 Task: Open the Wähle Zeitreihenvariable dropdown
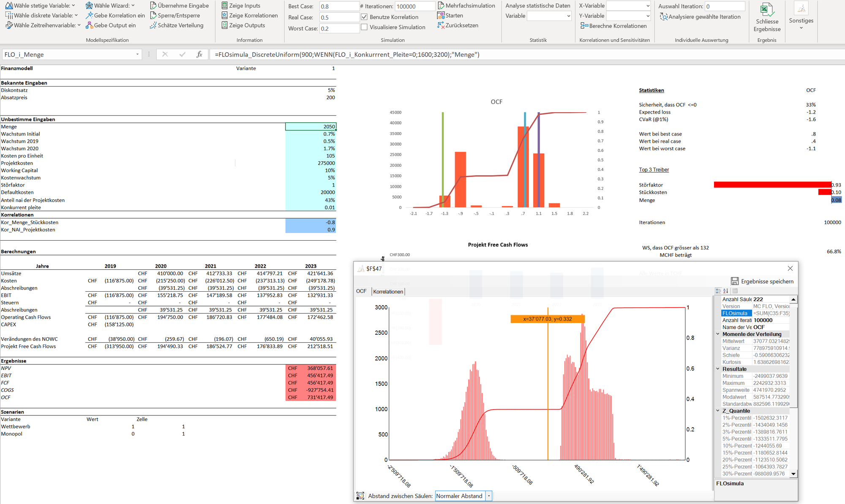click(x=79, y=25)
